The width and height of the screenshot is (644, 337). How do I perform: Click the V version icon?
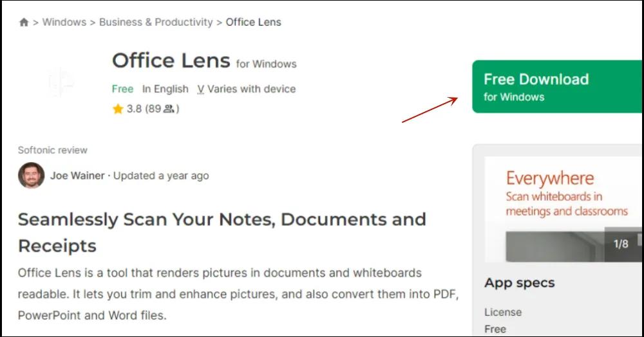[x=201, y=89]
